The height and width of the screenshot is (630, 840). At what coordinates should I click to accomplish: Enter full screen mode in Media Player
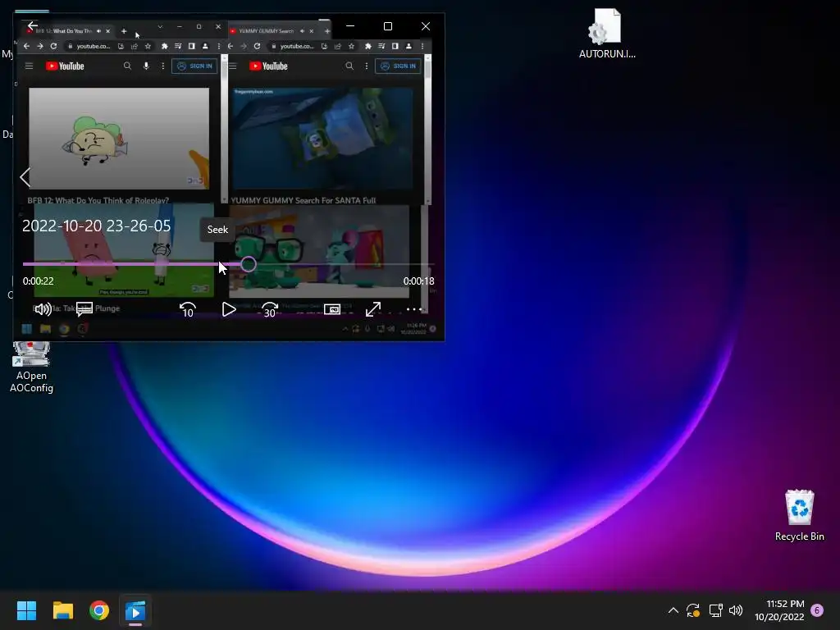click(373, 309)
